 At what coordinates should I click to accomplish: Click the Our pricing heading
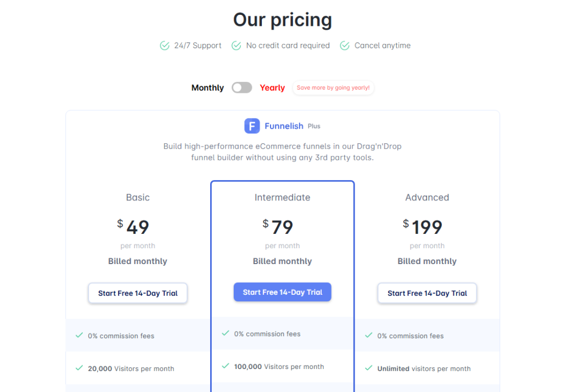coord(282,20)
